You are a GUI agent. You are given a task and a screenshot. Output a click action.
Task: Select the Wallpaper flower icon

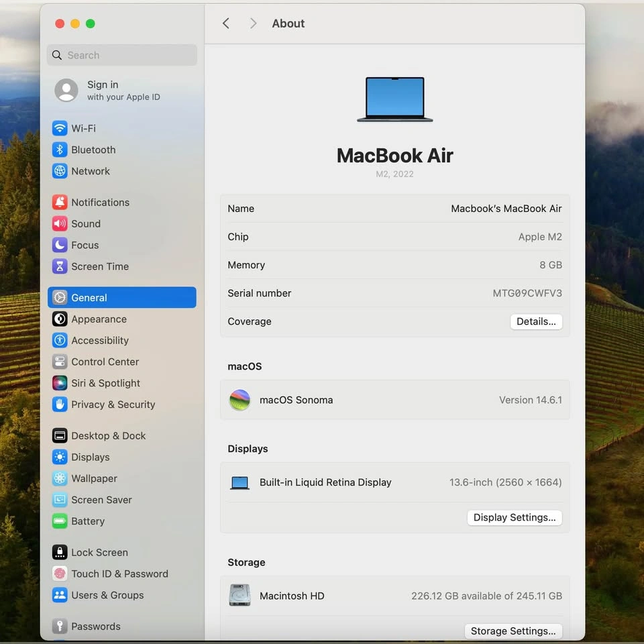(x=60, y=478)
